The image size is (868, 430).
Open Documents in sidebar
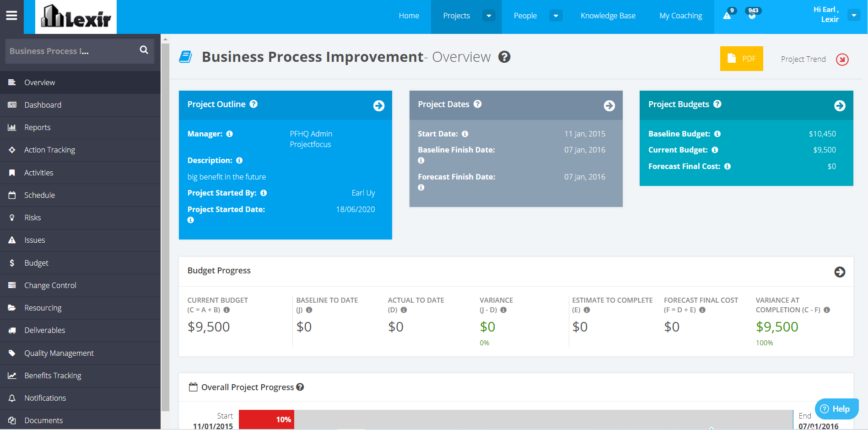pos(80,420)
